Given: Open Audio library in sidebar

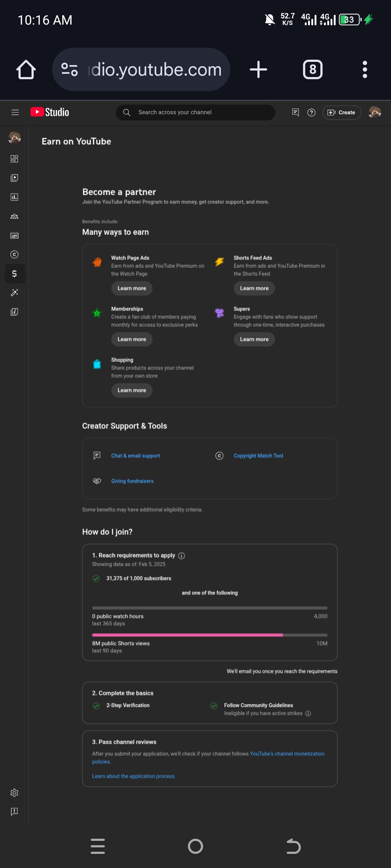Looking at the screenshot, I should click(14, 312).
